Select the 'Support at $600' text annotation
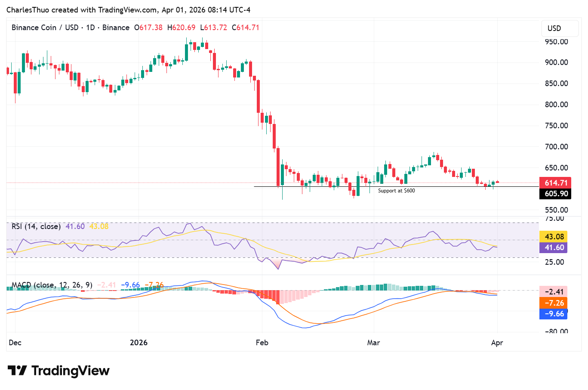This screenshot has width=588, height=390. click(396, 191)
